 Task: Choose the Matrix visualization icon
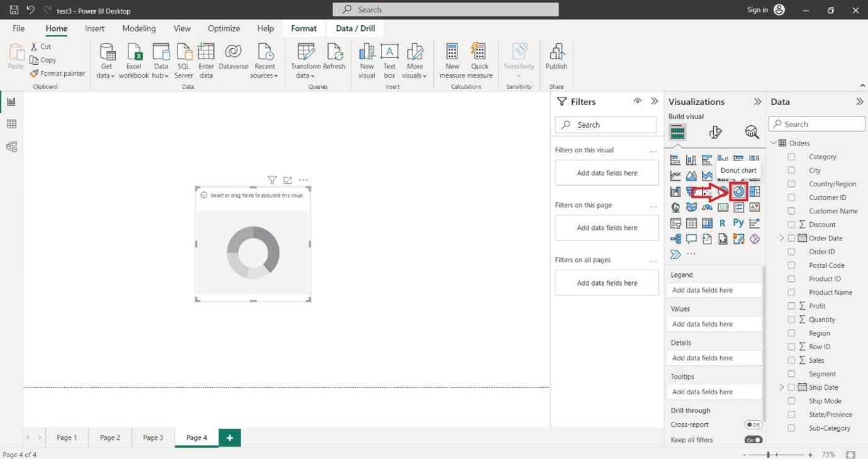pyautogui.click(x=707, y=223)
